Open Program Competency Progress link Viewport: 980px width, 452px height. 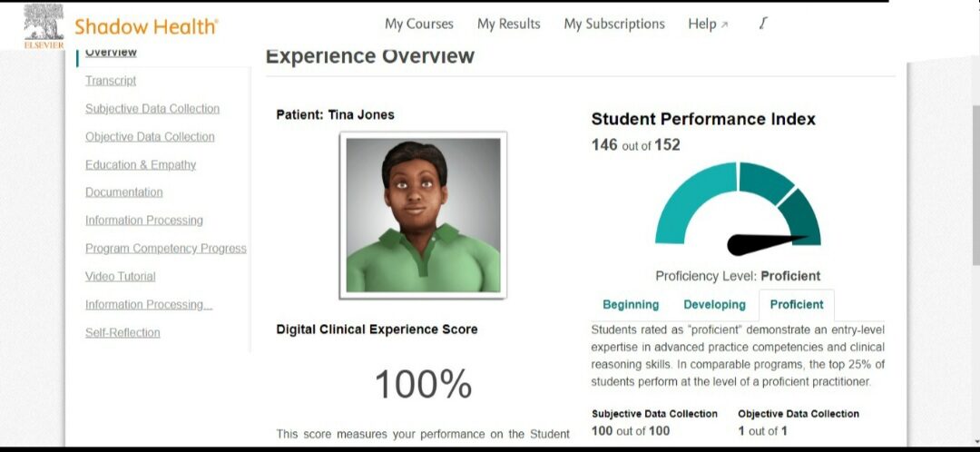(x=166, y=249)
